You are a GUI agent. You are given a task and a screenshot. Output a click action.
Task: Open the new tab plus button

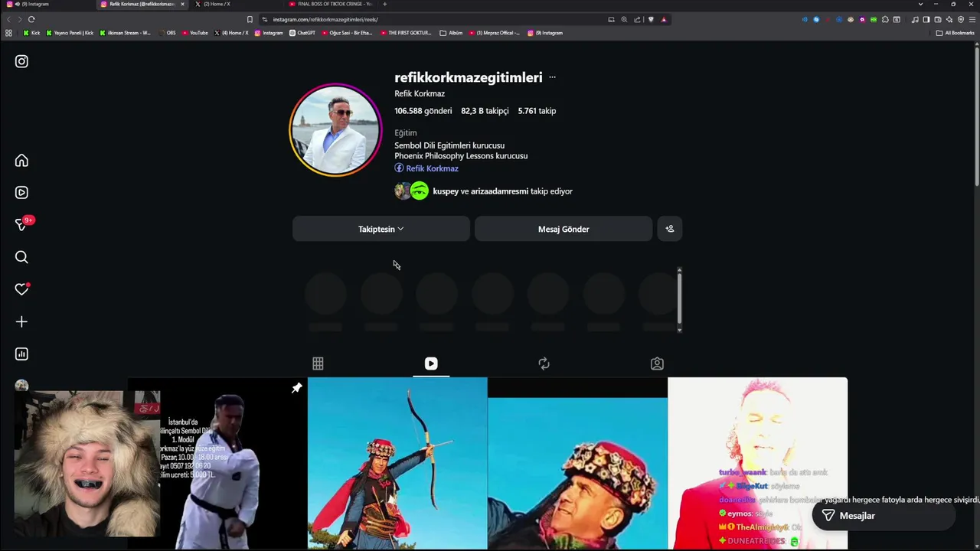click(385, 4)
